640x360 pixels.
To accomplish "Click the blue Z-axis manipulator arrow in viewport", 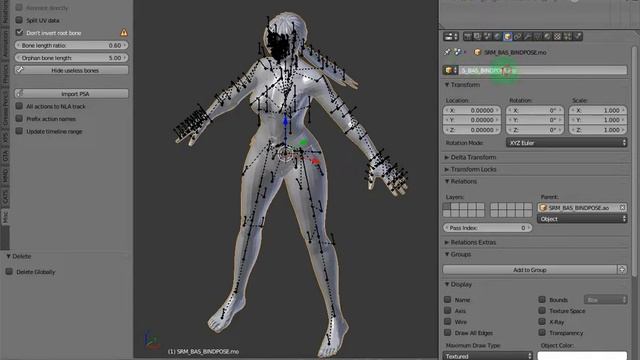I will point(285,121).
